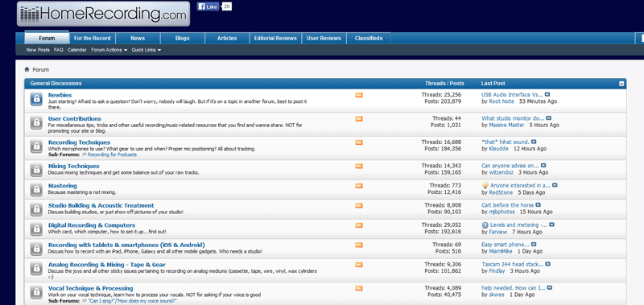The image size is (644, 305).
Task: Open the "Can anyone advise on..." thread
Action: click(510, 166)
